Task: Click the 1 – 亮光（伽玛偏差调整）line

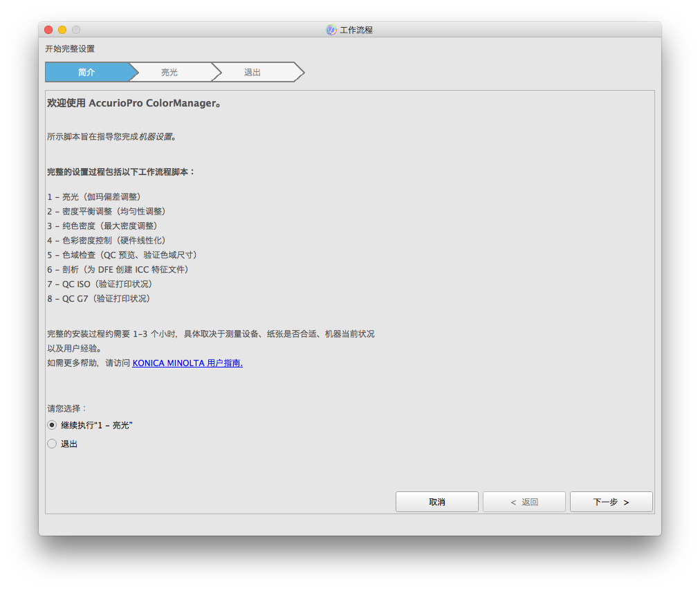Action: [94, 197]
